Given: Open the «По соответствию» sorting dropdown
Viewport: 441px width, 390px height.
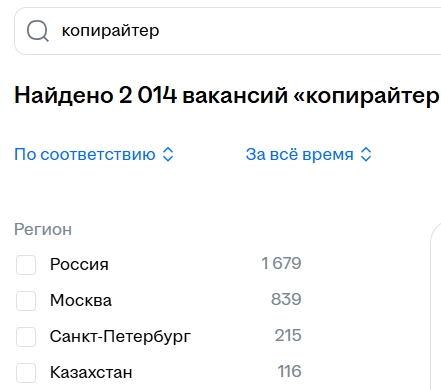Looking at the screenshot, I should point(94,154).
